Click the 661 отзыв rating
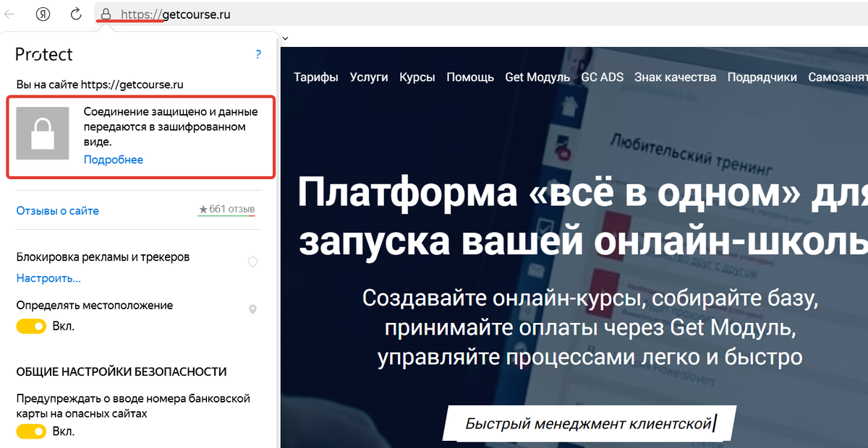The width and height of the screenshot is (868, 448). pyautogui.click(x=227, y=210)
